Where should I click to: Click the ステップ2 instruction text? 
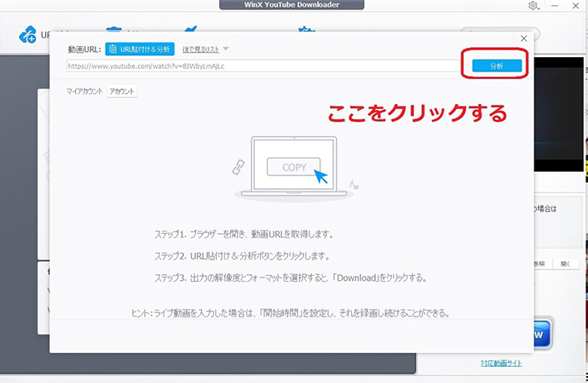coord(242,256)
